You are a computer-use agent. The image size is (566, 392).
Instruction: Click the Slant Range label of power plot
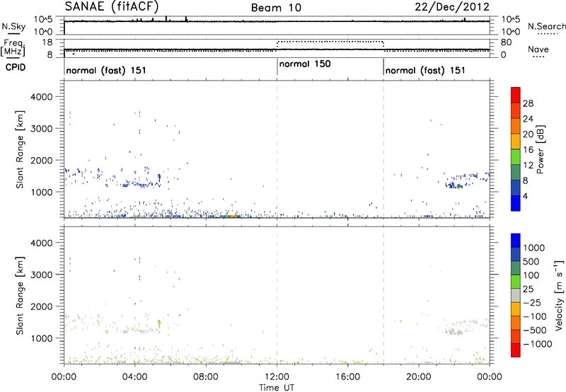pyautogui.click(x=20, y=149)
